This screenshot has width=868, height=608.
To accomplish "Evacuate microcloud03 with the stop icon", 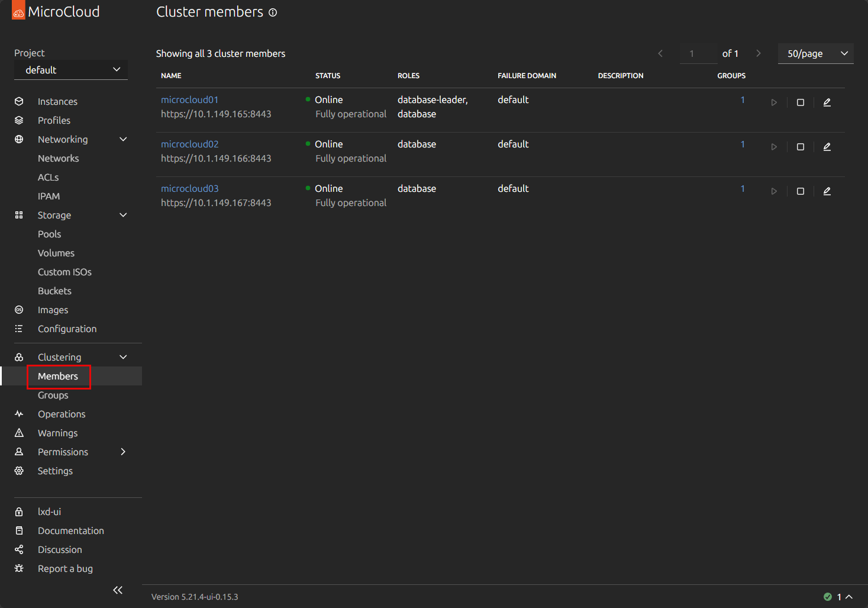I will coord(801,191).
